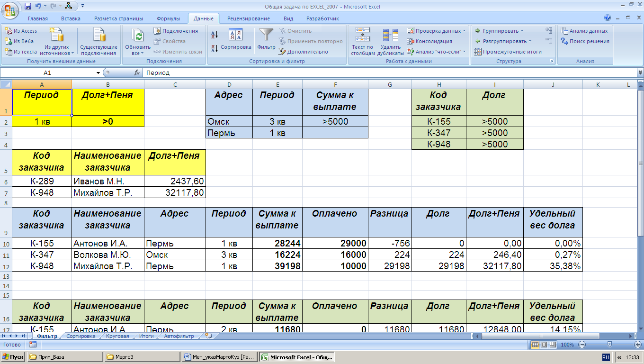This screenshot has height=364, width=644.
Task: Switch to the Круговая sheet tab
Action: [x=117, y=336]
